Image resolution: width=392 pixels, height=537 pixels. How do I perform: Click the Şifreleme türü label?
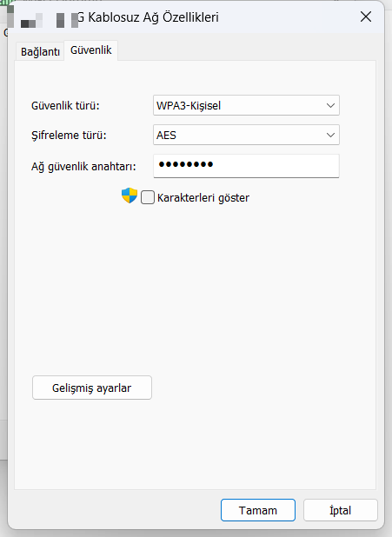click(69, 136)
